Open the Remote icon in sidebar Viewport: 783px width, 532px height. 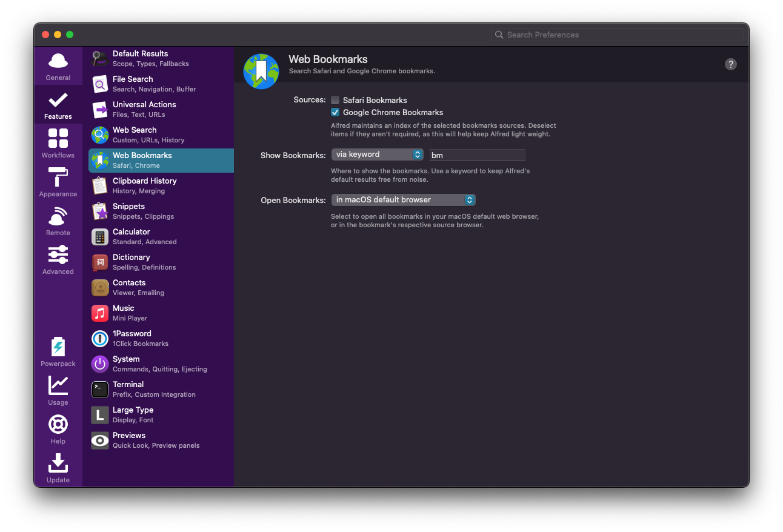point(58,216)
